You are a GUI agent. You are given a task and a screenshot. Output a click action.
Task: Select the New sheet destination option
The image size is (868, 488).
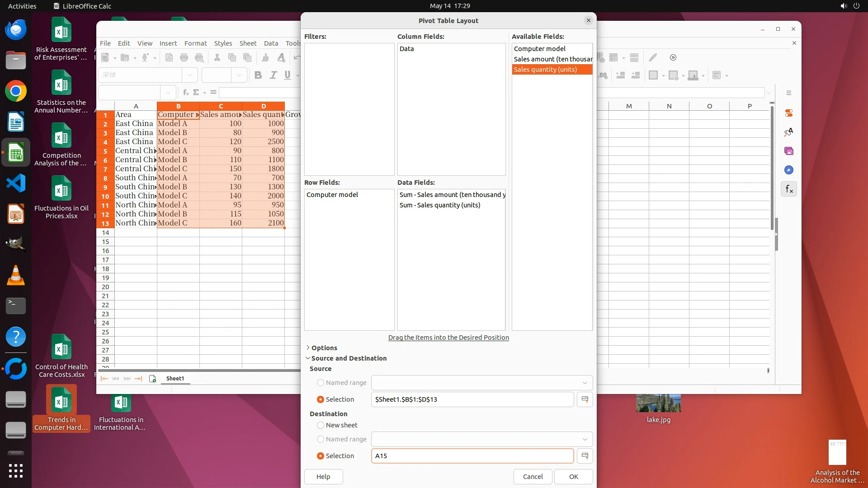[321, 425]
